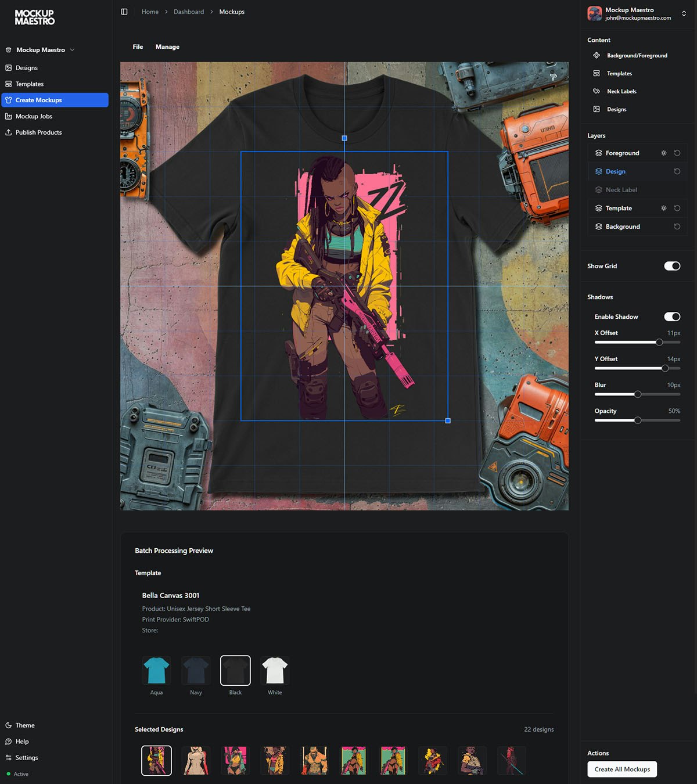Click the Designs icon in left sidebar

(x=9, y=68)
